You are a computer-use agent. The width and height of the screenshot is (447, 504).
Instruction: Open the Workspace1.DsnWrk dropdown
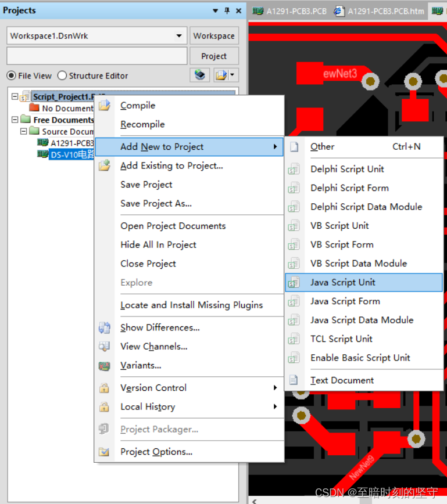tap(179, 35)
